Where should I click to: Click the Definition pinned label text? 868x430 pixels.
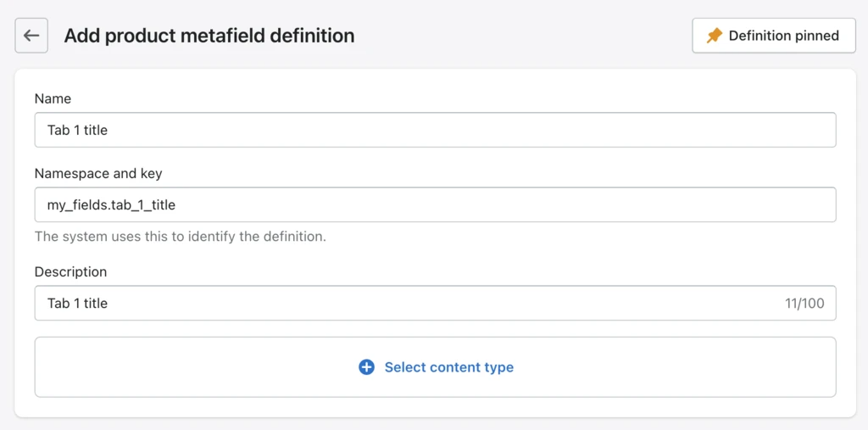(783, 36)
